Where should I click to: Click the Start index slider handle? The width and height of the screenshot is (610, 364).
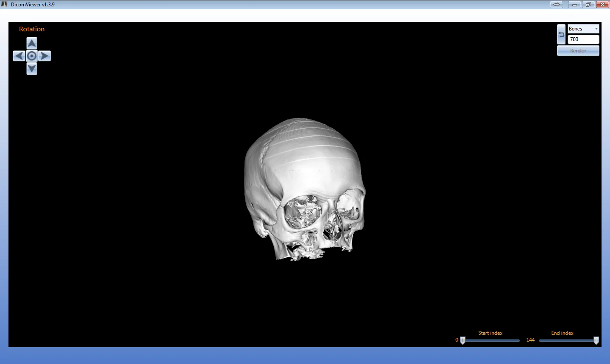tap(463, 340)
